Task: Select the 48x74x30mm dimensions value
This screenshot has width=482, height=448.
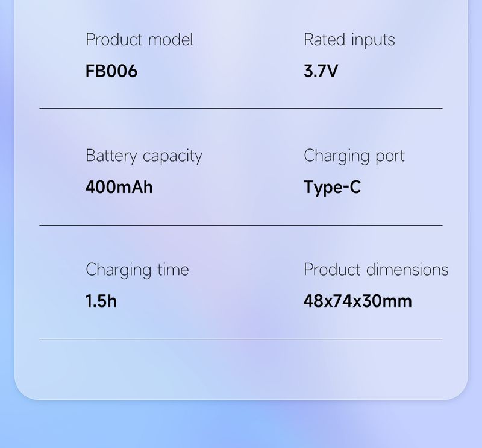Action: [357, 300]
